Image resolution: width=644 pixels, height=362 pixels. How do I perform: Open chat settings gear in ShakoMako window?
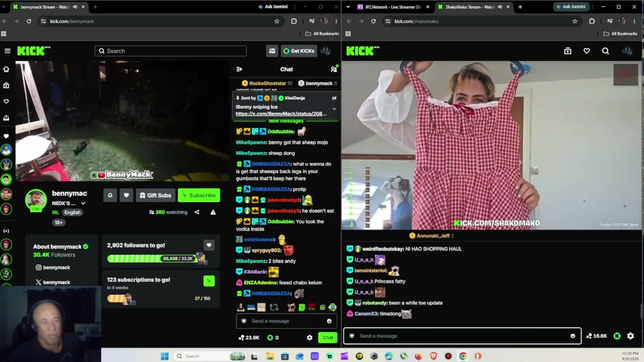pyautogui.click(x=630, y=336)
